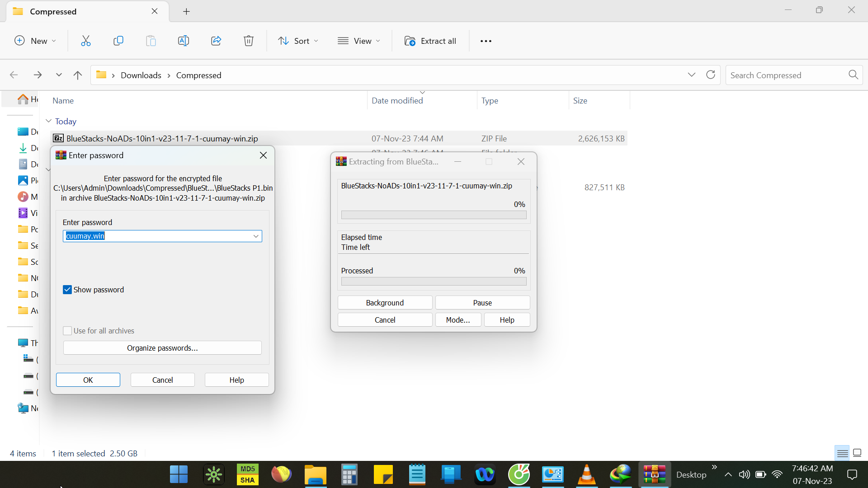Click the Share icon
The width and height of the screenshot is (868, 488).
[x=216, y=41]
